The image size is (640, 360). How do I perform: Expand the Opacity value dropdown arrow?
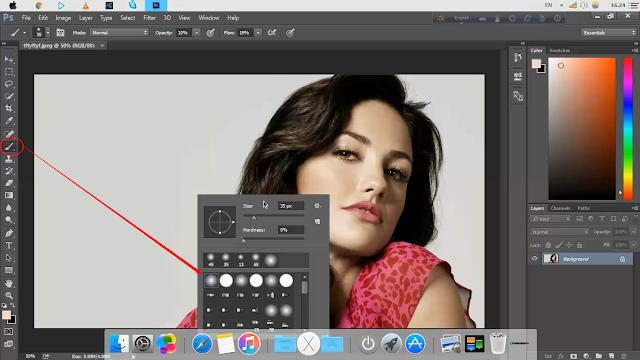pos(197,33)
